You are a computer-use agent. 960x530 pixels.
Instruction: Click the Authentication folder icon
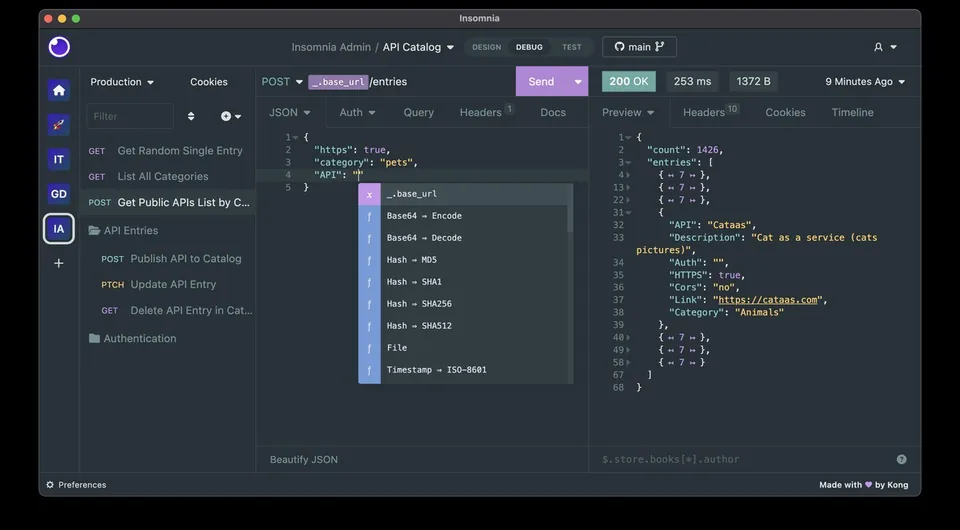(x=94, y=338)
